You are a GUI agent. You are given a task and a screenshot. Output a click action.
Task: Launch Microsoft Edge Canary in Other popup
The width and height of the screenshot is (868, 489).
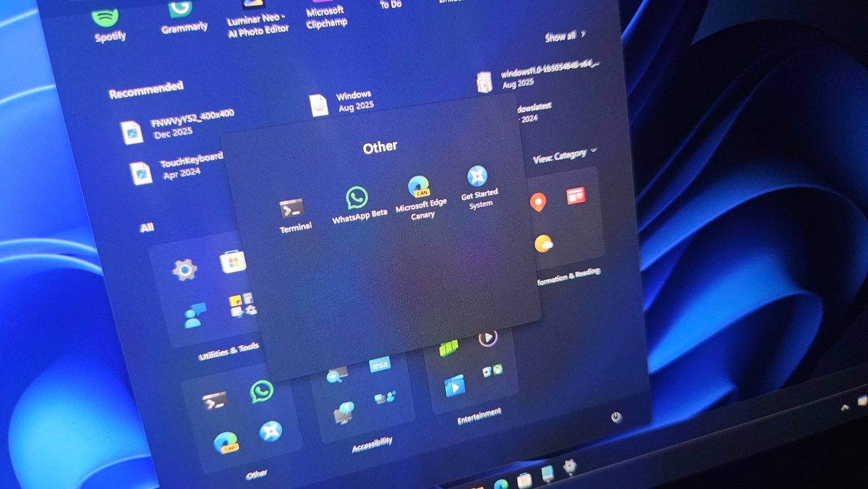click(x=421, y=197)
